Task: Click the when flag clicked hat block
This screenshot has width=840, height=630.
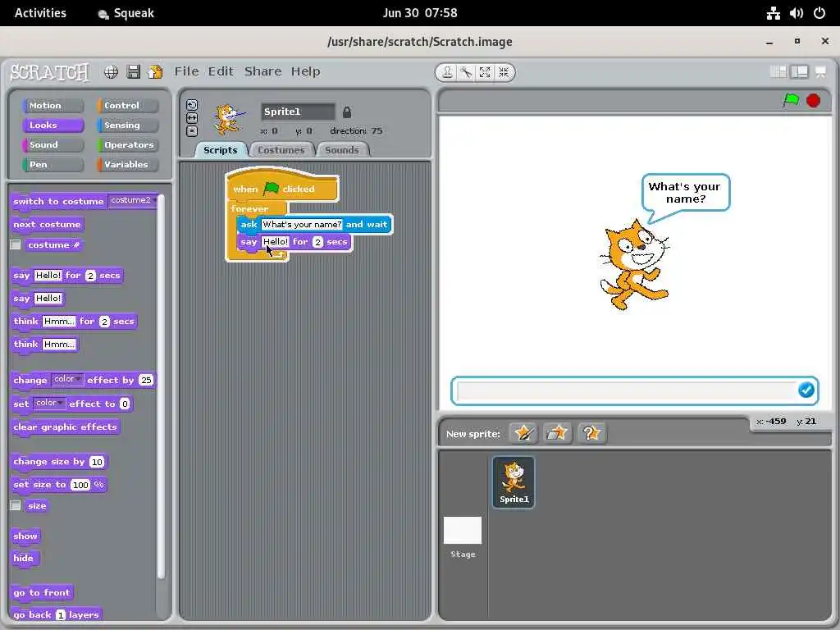Action: point(282,188)
